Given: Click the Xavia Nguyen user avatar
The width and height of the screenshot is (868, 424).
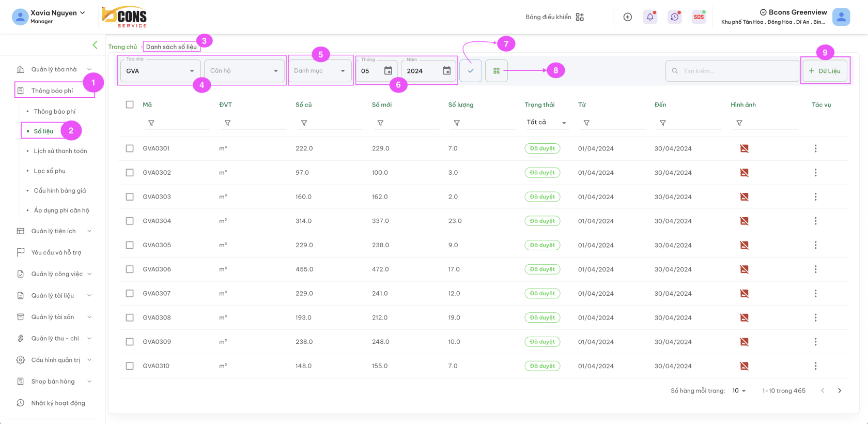Looking at the screenshot, I should [20, 17].
